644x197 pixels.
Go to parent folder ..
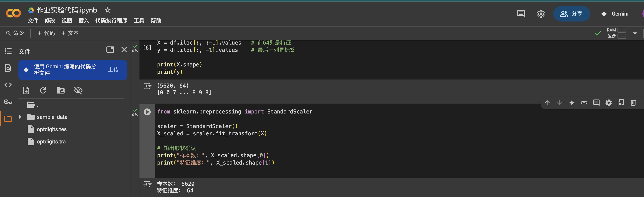[x=33, y=105]
